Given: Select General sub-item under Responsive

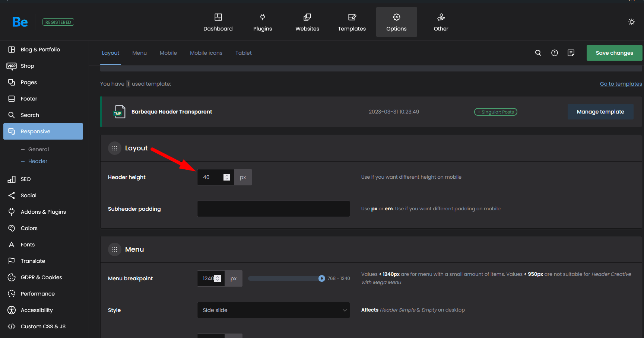Looking at the screenshot, I should 38,149.
